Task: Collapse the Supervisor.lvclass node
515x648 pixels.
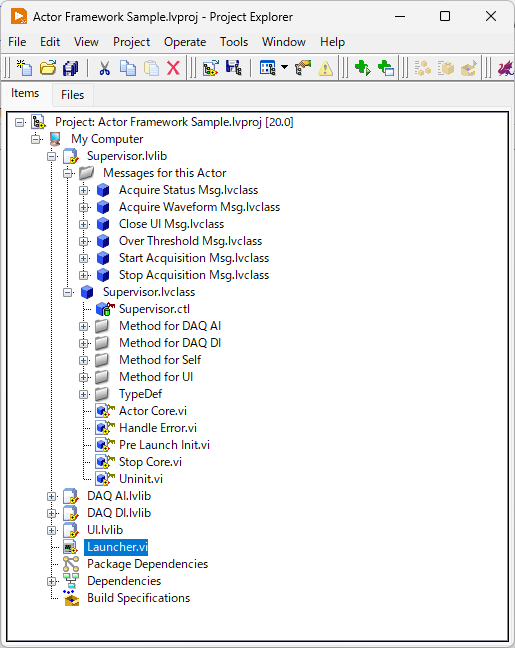Action: (x=68, y=292)
